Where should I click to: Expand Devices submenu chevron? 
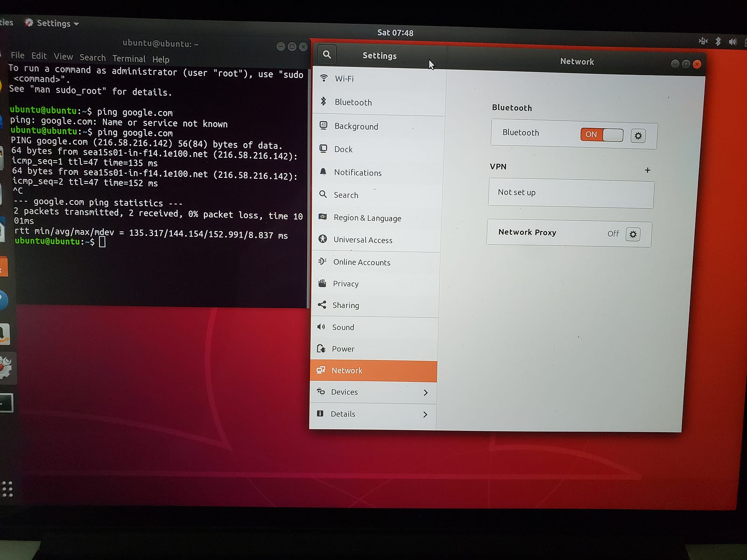pyautogui.click(x=426, y=393)
